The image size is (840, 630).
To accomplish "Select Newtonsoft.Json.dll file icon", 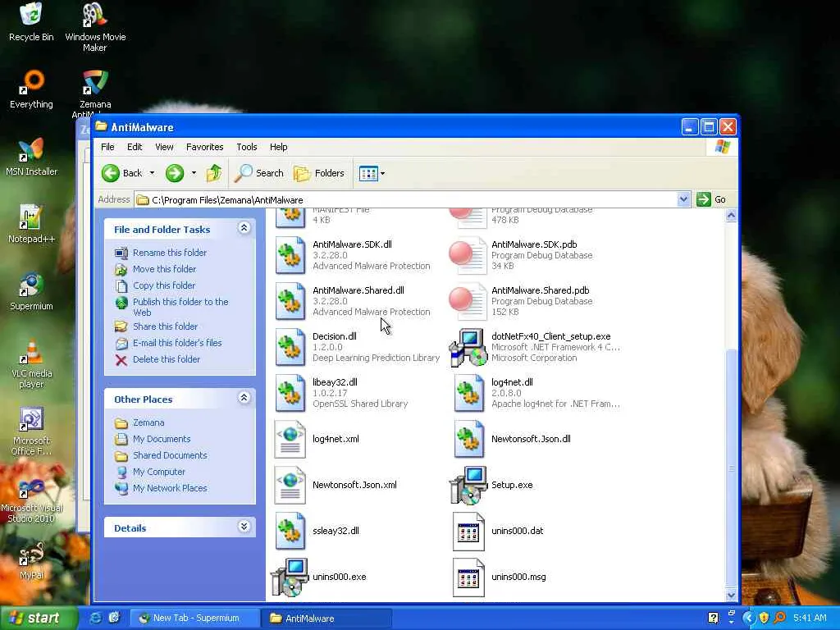I will [468, 440].
